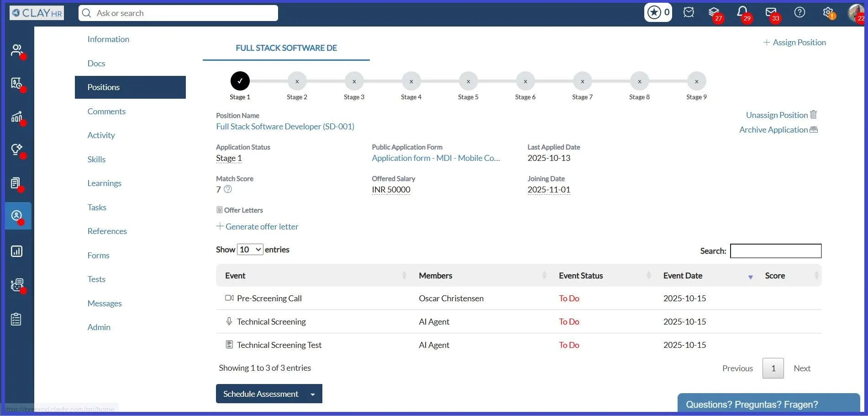Open the Comments menu item
This screenshot has width=868, height=416.
(106, 111)
